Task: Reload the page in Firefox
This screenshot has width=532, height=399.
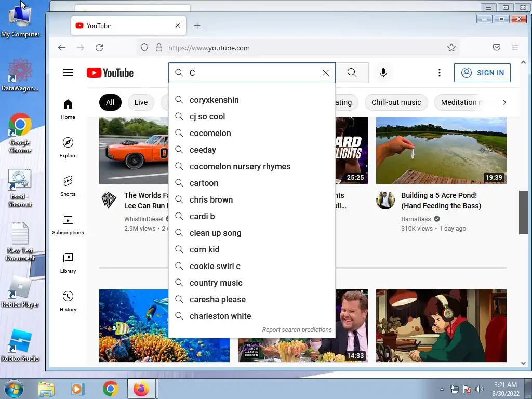Action: click(99, 48)
